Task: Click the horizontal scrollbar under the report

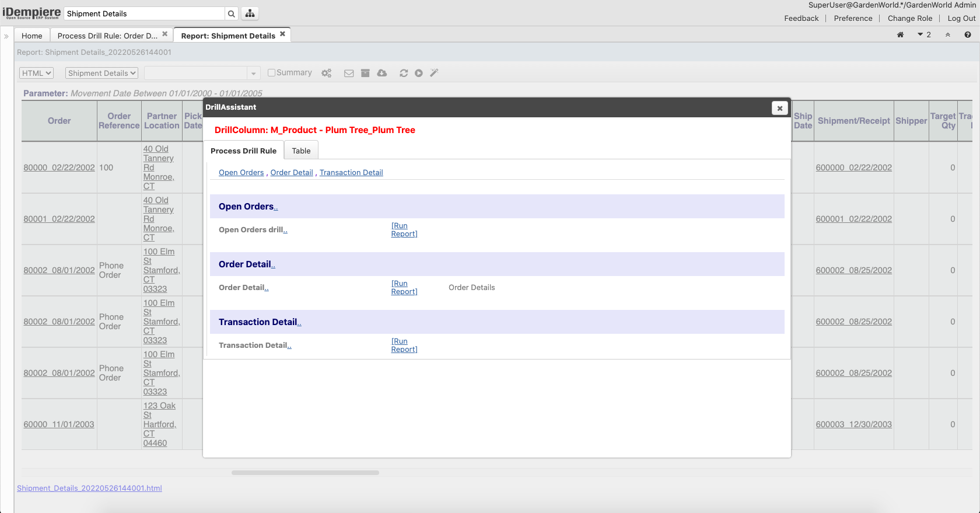Action: coord(305,473)
